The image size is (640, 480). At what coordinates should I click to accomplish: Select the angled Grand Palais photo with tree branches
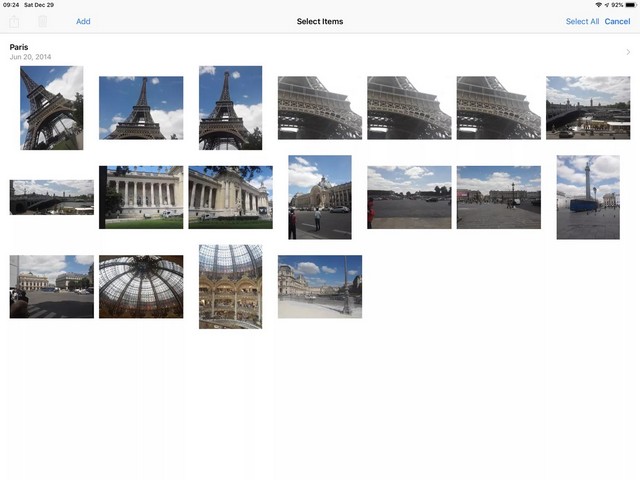(x=231, y=197)
